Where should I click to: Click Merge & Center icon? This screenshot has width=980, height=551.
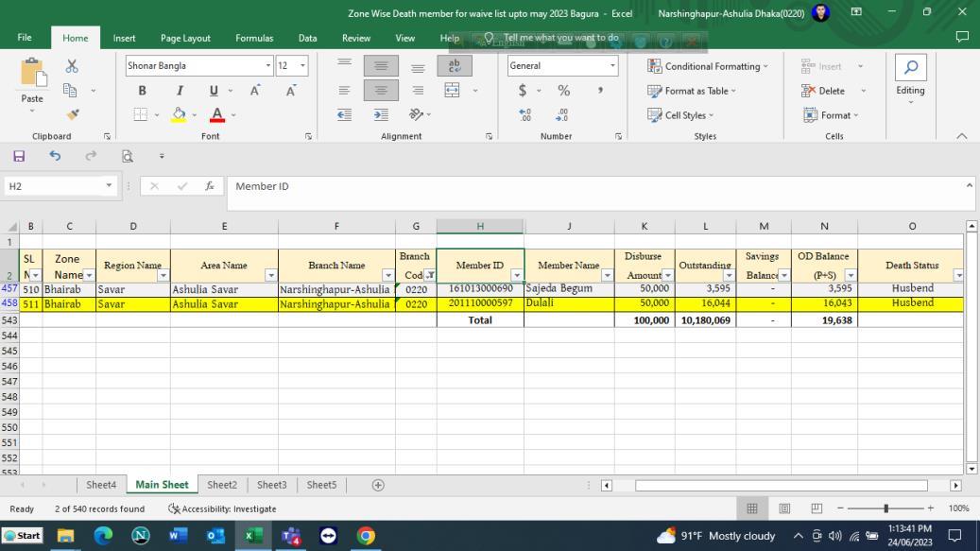(452, 91)
